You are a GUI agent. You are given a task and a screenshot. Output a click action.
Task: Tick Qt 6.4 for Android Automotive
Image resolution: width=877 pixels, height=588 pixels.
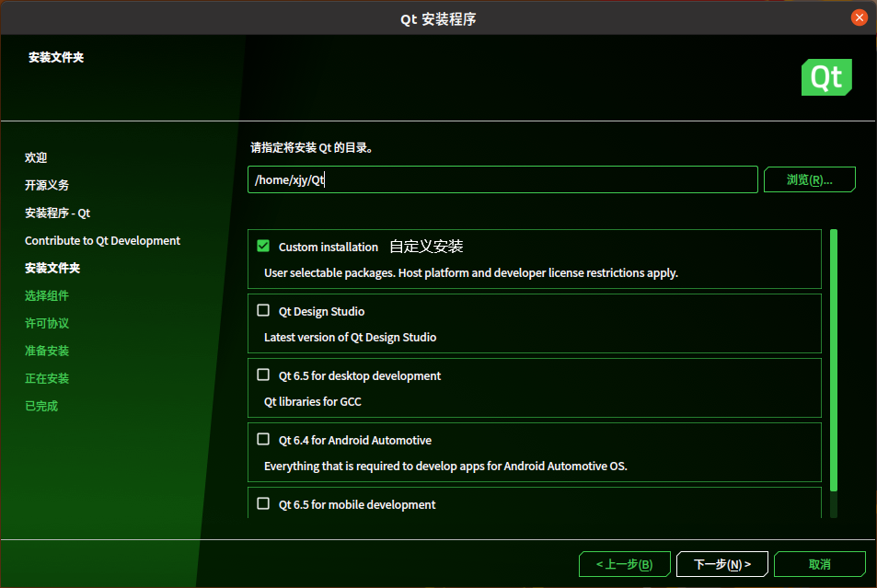tap(263, 439)
